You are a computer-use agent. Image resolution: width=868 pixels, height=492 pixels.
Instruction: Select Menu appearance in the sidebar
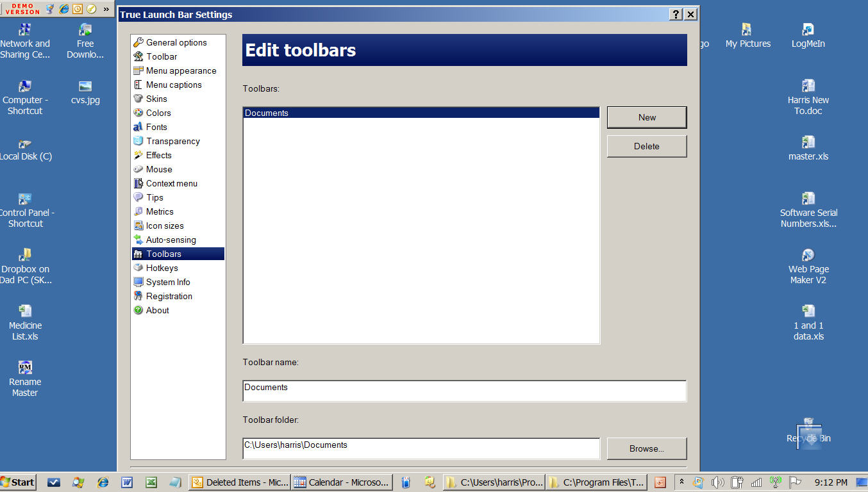[x=181, y=70]
